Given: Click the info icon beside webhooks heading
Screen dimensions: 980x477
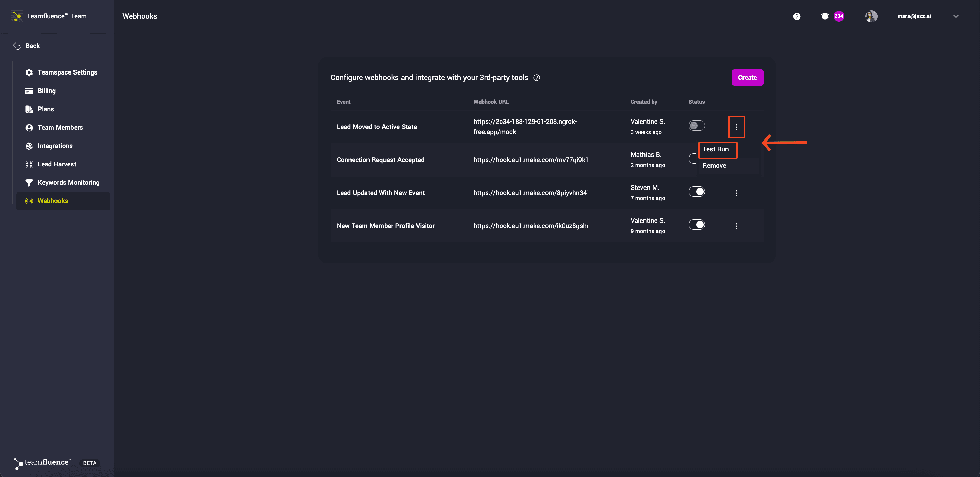Looking at the screenshot, I should [x=536, y=78].
